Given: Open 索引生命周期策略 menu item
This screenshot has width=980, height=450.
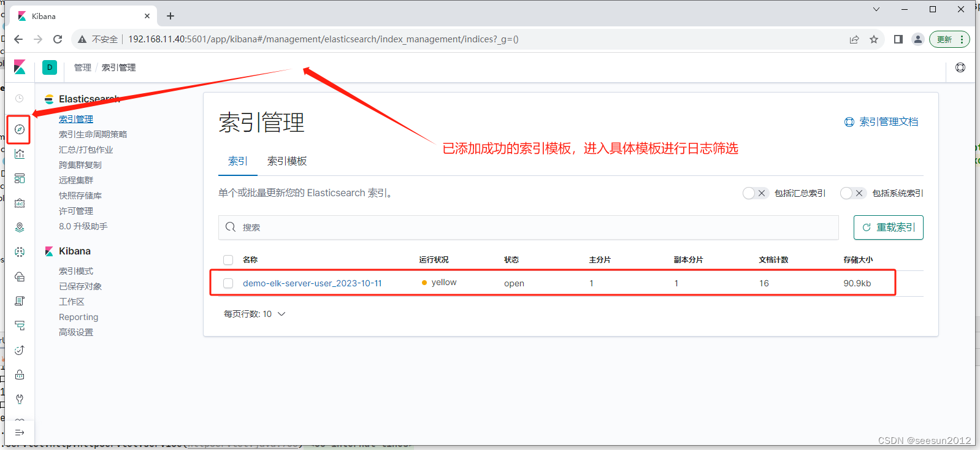Looking at the screenshot, I should 93,134.
